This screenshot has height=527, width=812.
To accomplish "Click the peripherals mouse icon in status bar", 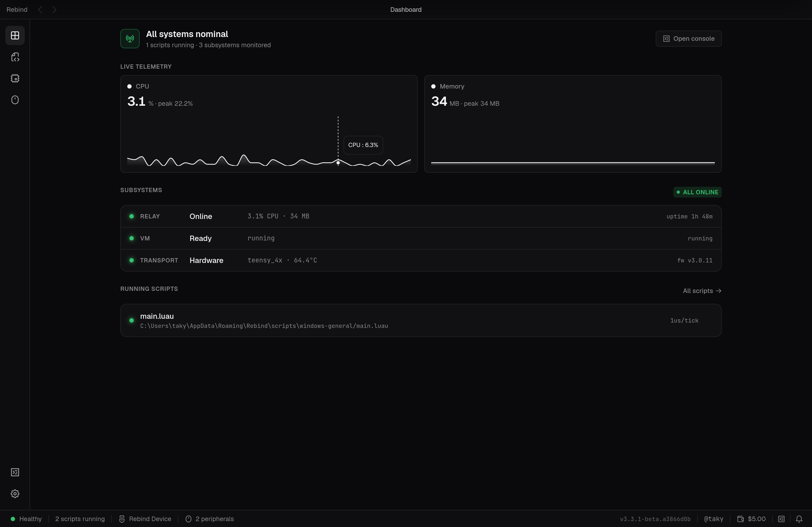I will [x=188, y=519].
